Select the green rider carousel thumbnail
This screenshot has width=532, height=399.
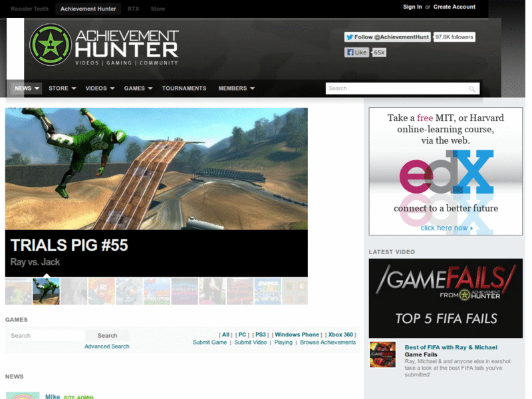46,291
